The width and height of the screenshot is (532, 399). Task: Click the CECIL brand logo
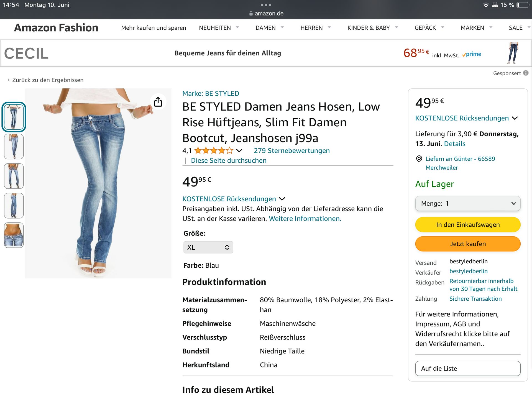(26, 53)
